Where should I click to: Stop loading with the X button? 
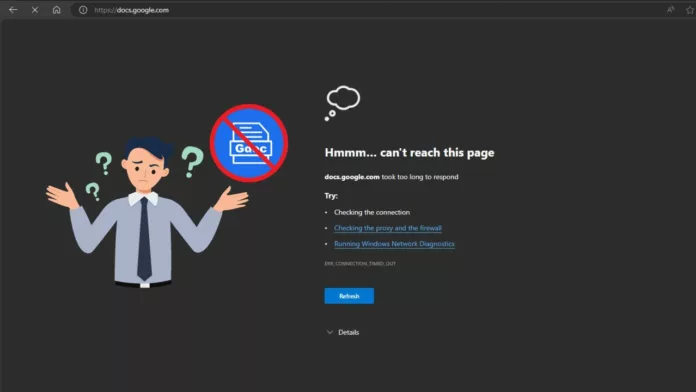(35, 10)
